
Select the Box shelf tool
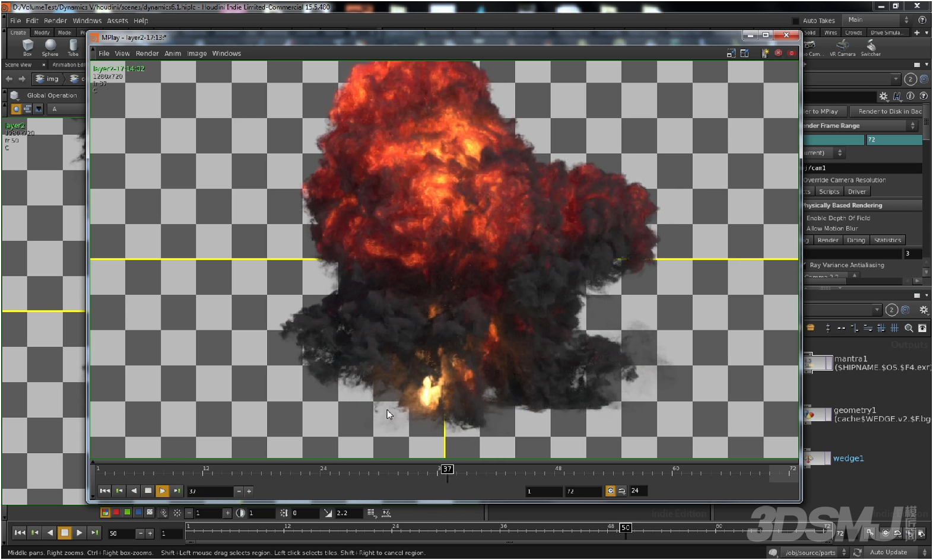(x=27, y=47)
